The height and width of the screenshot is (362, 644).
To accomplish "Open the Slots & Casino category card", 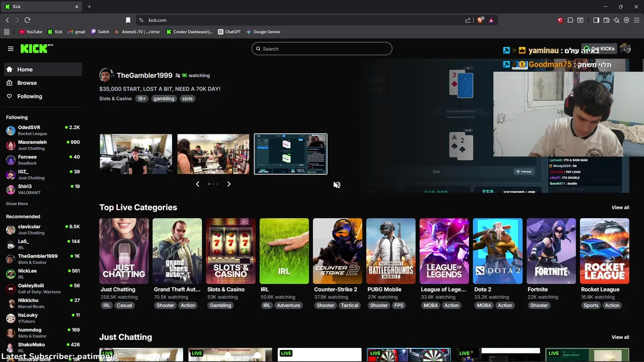I will click(230, 251).
